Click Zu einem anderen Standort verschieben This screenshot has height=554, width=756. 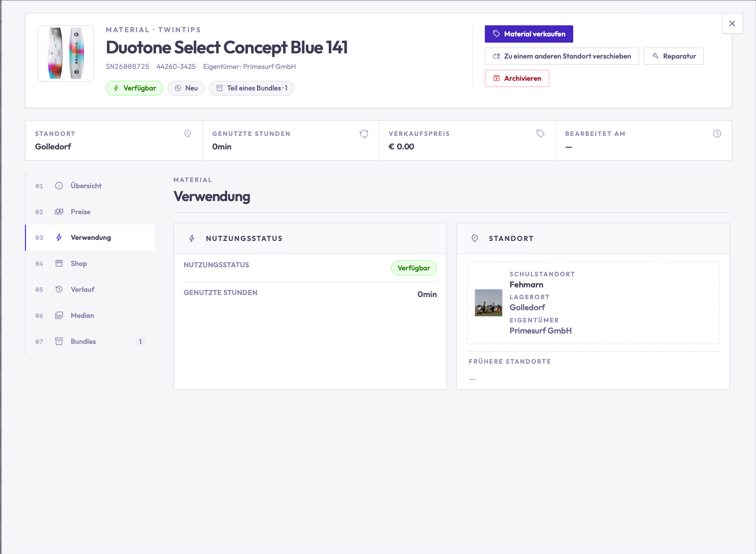click(561, 56)
